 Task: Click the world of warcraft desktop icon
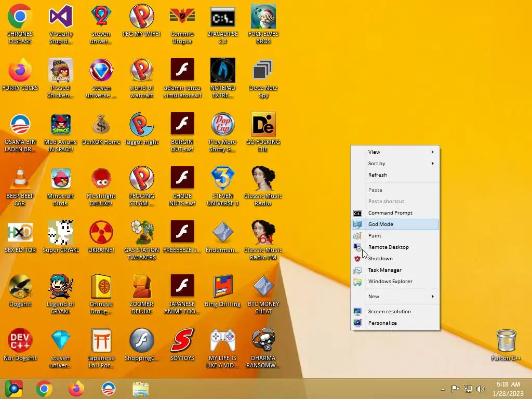(x=141, y=78)
